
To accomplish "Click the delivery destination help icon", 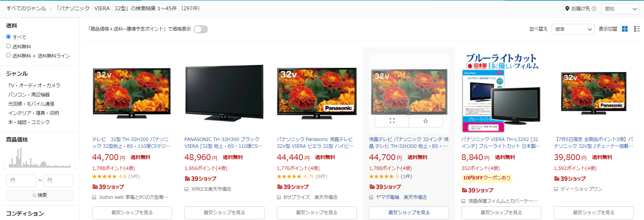I will pos(594,9).
